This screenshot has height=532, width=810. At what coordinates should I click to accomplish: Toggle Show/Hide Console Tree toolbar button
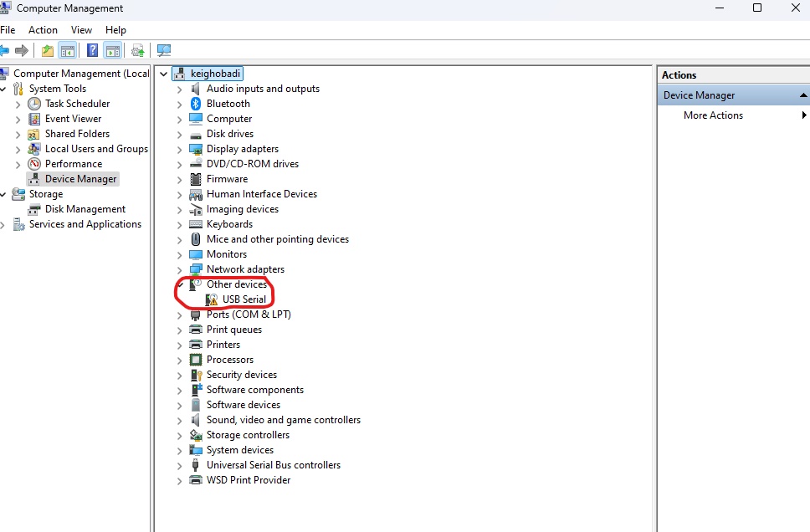click(68, 51)
